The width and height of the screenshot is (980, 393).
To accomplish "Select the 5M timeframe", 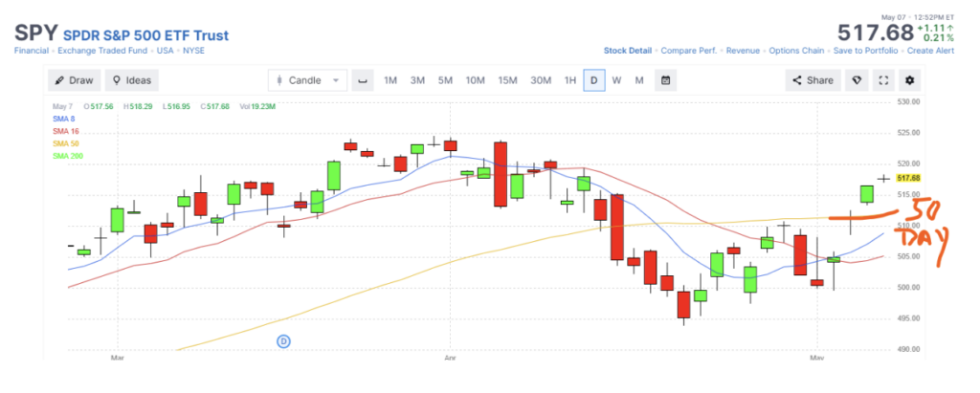I will [445, 80].
